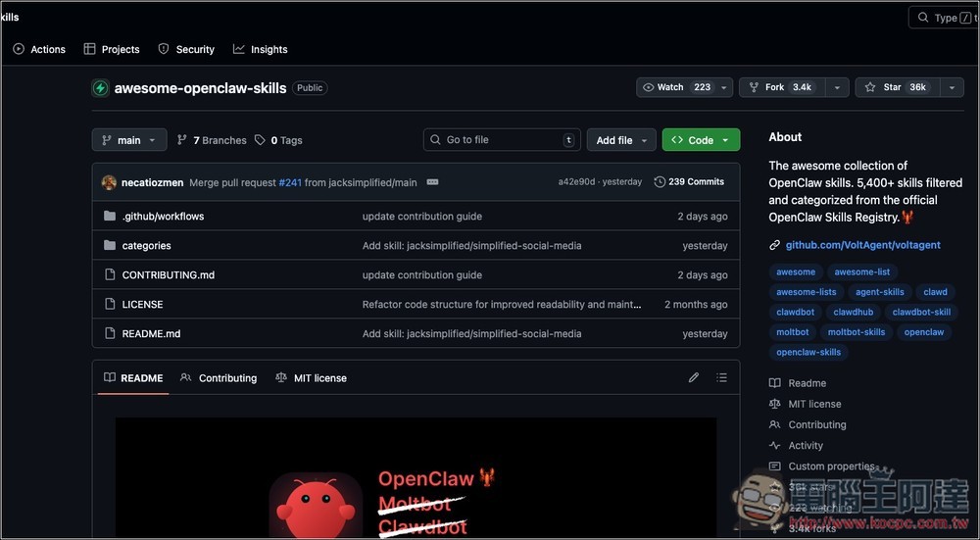Open the Readme link in About sidebar

click(x=798, y=383)
